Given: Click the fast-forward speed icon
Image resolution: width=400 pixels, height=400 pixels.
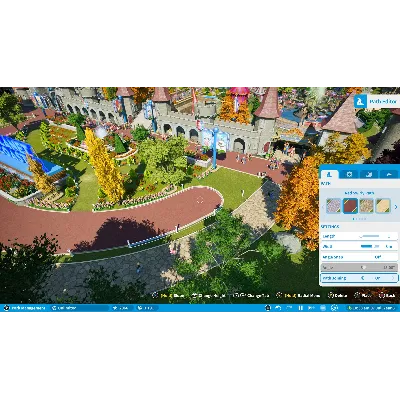Looking at the screenshot, I should pyautogui.click(x=312, y=308).
